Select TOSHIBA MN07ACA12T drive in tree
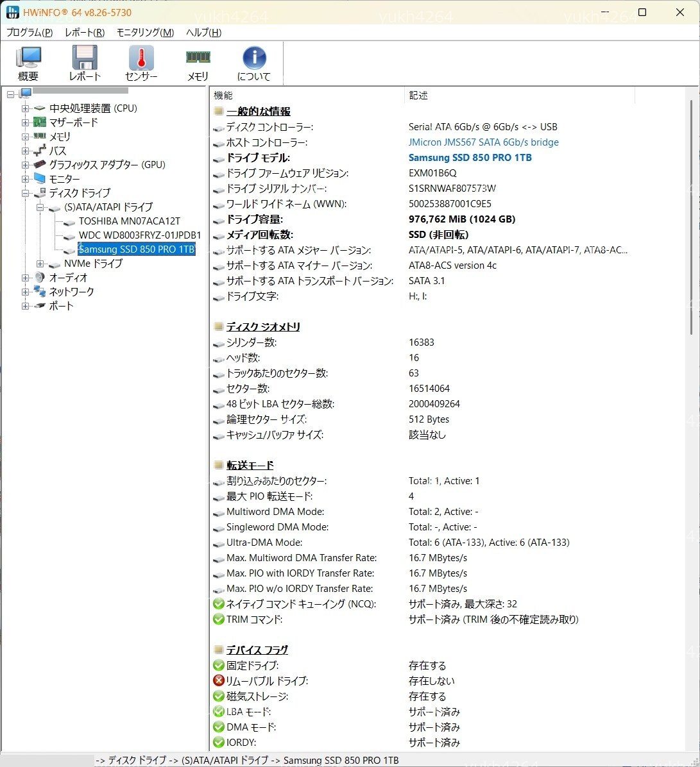Viewport: 700px width, 767px height. pos(129,221)
